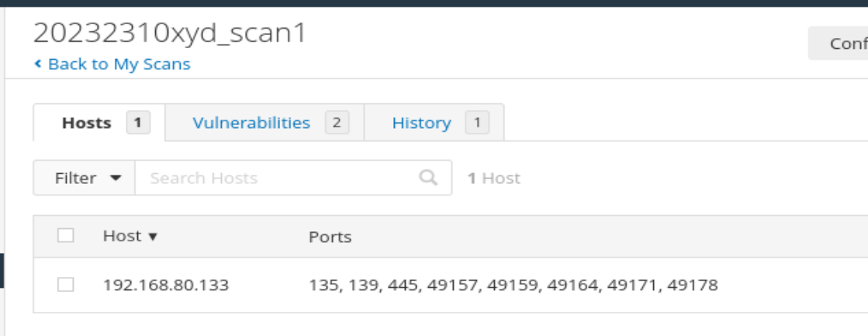Open the Vulnerabilities tab
868x336 pixels.
point(251,123)
